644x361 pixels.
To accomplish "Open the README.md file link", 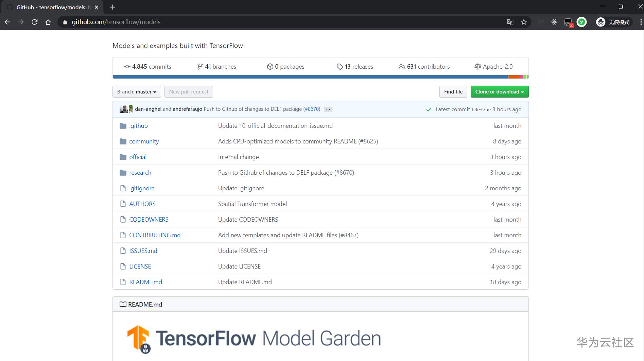I will (x=145, y=282).
